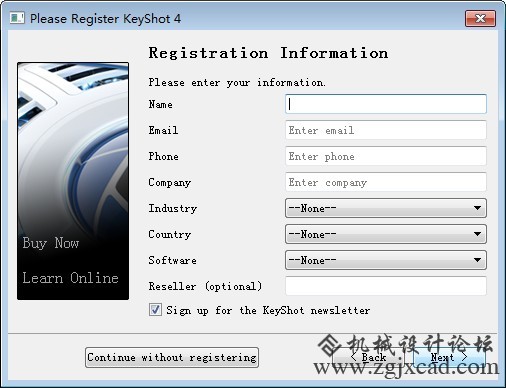Click the KeyShot window title icon
Screen dimensions: 506x388
(x=17, y=18)
